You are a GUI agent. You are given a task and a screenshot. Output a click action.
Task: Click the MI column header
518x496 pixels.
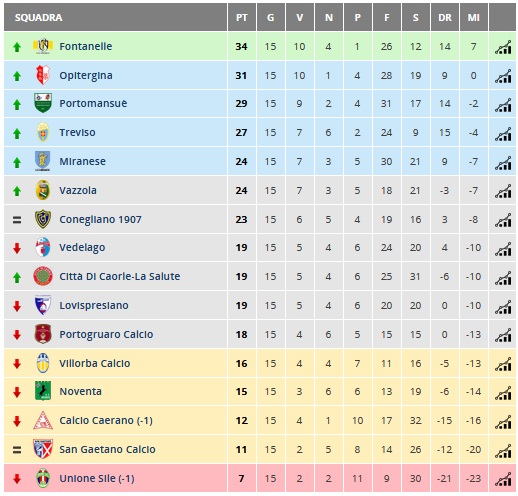coord(474,17)
